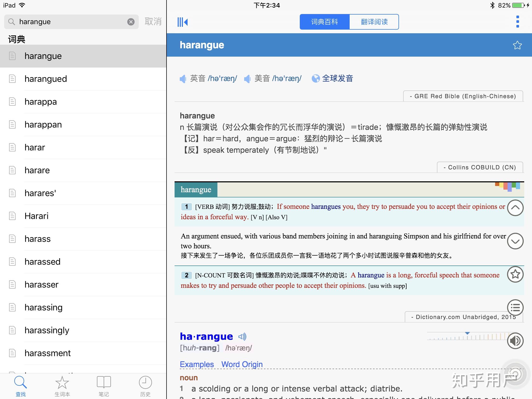
Task: Collapse Collins COBUILD (CN) section
Action: coord(480,167)
